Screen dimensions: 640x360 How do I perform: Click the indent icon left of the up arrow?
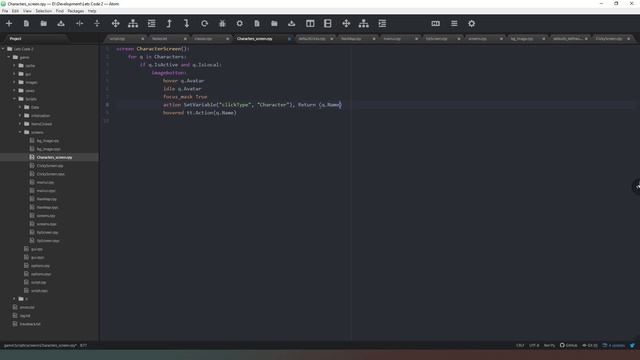(151, 24)
